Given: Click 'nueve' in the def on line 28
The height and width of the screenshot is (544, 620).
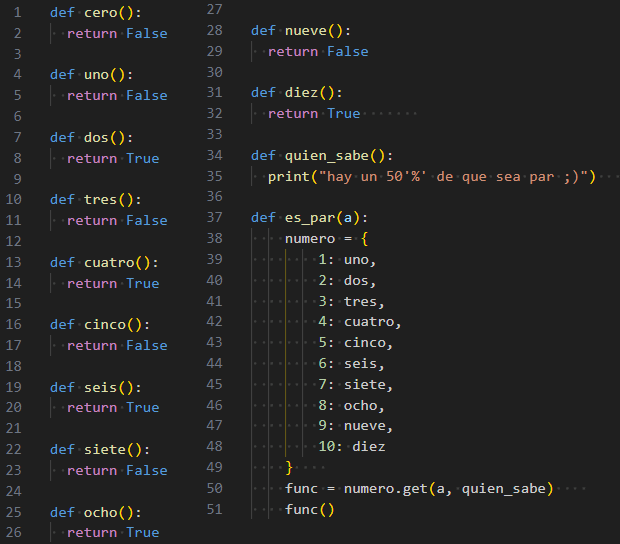Looking at the screenshot, I should tap(306, 31).
